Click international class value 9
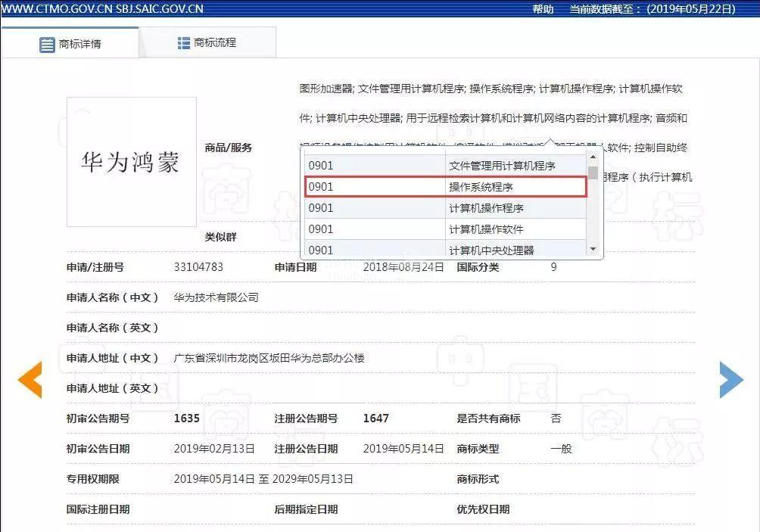Screen dimensions: 760x532 (553, 267)
